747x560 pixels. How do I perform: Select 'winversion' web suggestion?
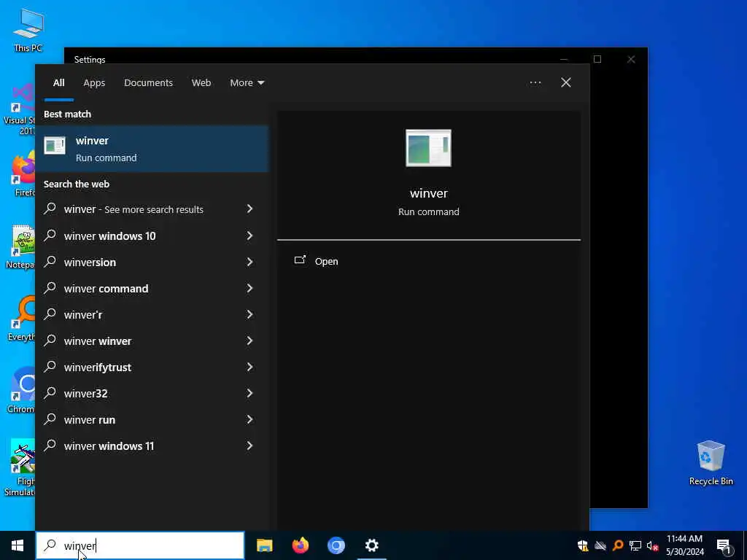coord(90,262)
